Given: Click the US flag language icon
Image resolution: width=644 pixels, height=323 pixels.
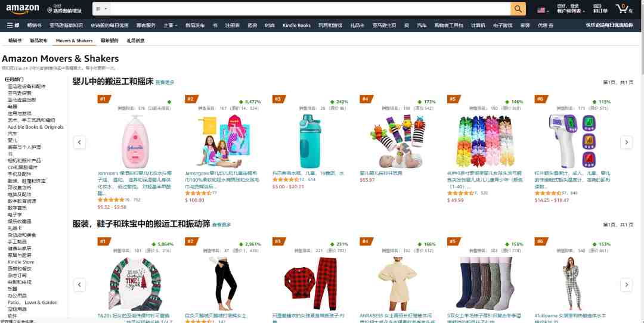Looking at the screenshot, I should tap(541, 10).
